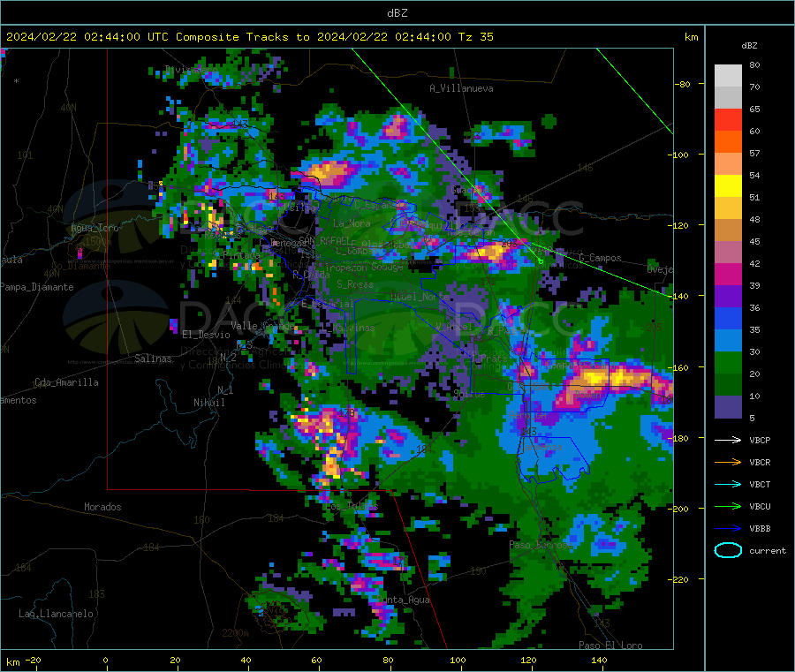Viewport: 795px width, 672px height.
Task: Click the Lag.Llancanelo place label
Action: click(56, 614)
